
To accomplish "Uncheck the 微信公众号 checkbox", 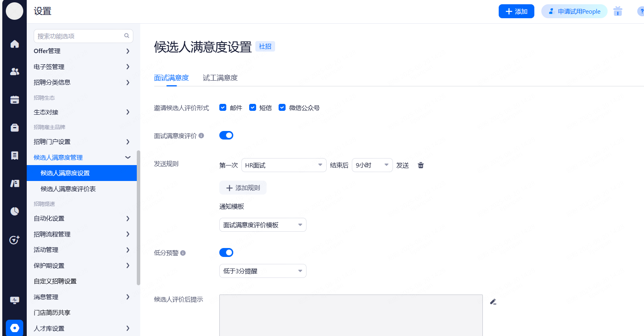I will pos(282,107).
